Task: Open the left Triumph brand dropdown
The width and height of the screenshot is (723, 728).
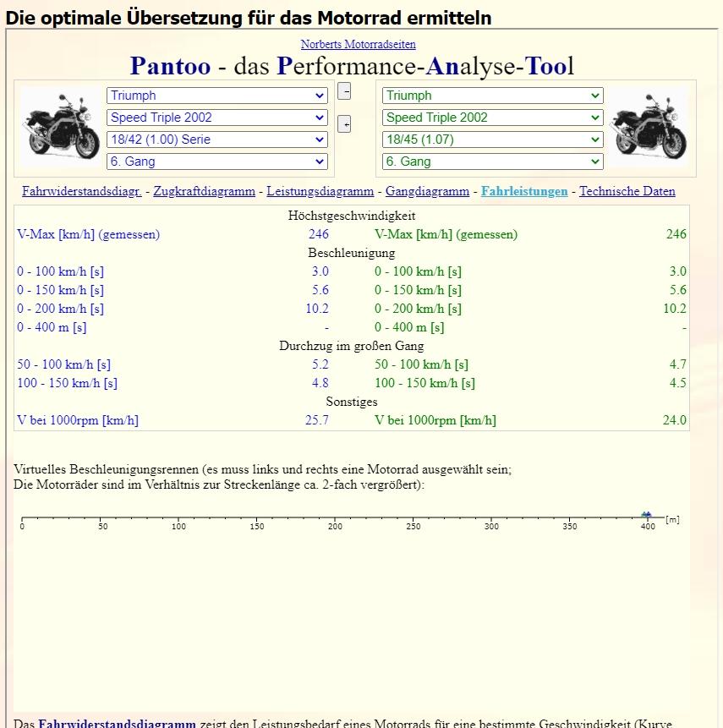Action: pos(216,96)
